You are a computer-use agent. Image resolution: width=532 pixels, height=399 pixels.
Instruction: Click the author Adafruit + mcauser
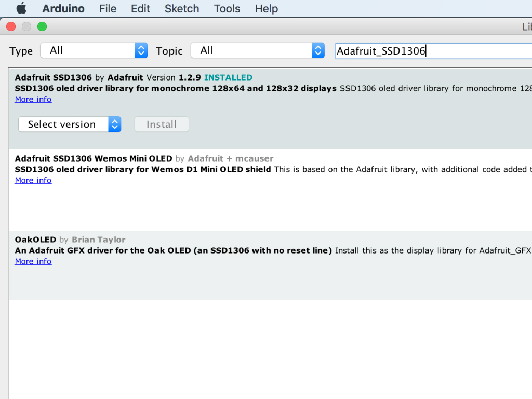coord(231,158)
